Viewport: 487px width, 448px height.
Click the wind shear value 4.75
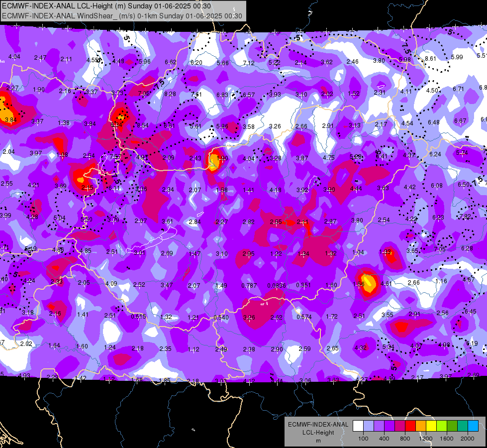click(328, 157)
